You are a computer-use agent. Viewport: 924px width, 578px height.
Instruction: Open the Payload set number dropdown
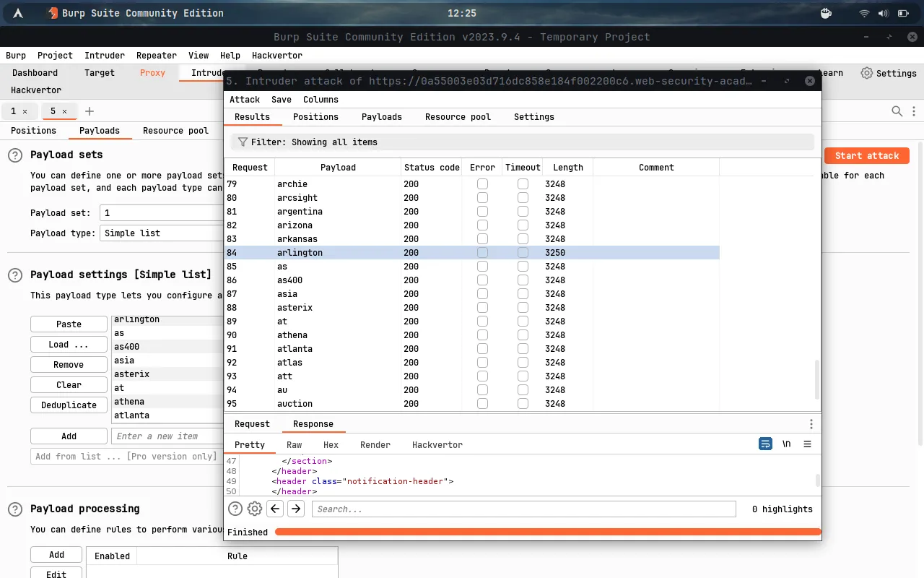coord(162,213)
